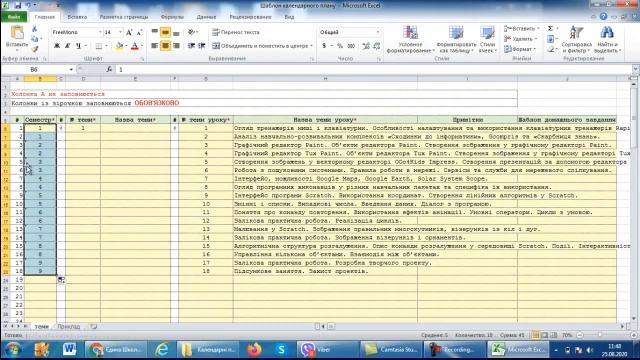Switch to the Вид ribbon tab

click(289, 17)
